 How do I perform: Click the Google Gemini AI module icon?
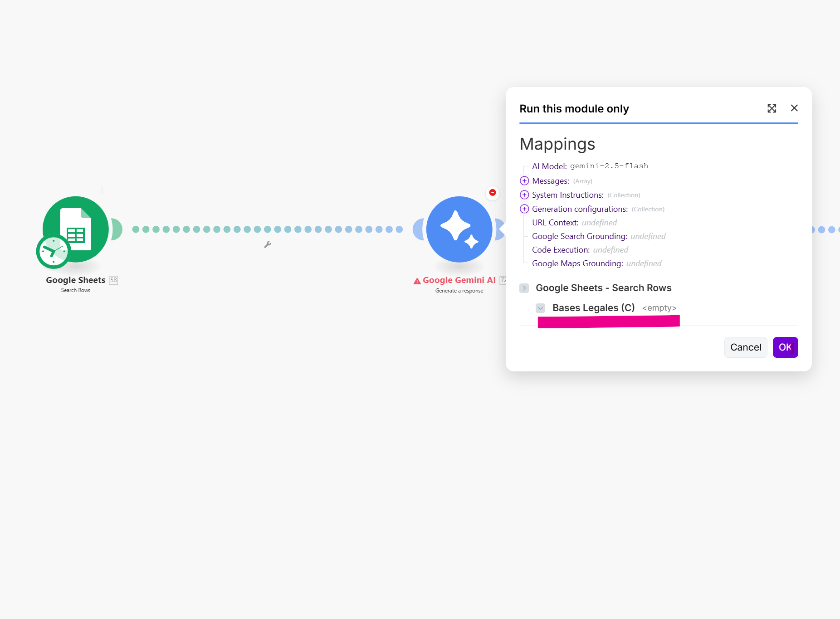(459, 229)
